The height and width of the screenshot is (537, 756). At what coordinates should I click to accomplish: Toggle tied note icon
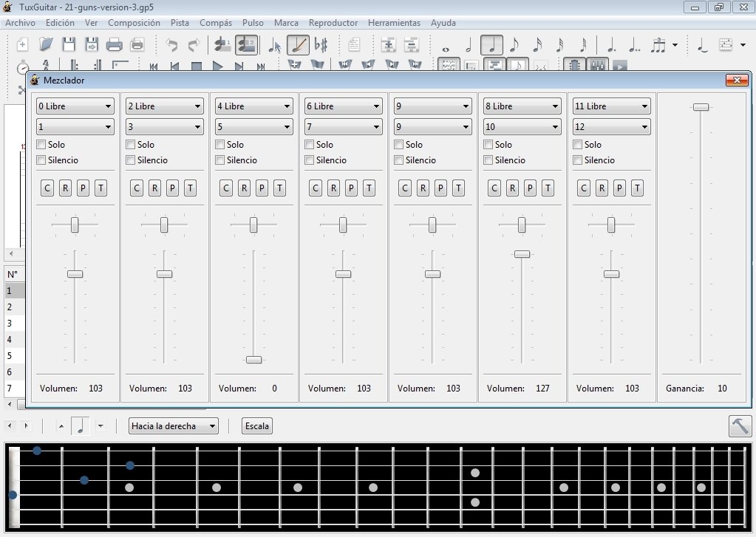tap(703, 45)
